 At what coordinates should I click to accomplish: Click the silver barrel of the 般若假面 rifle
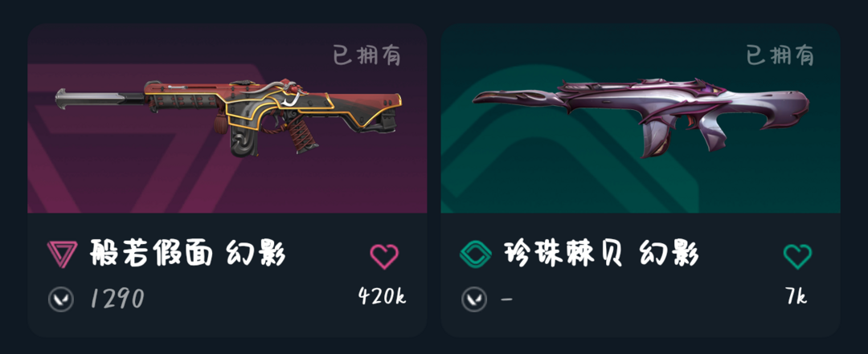[100, 97]
